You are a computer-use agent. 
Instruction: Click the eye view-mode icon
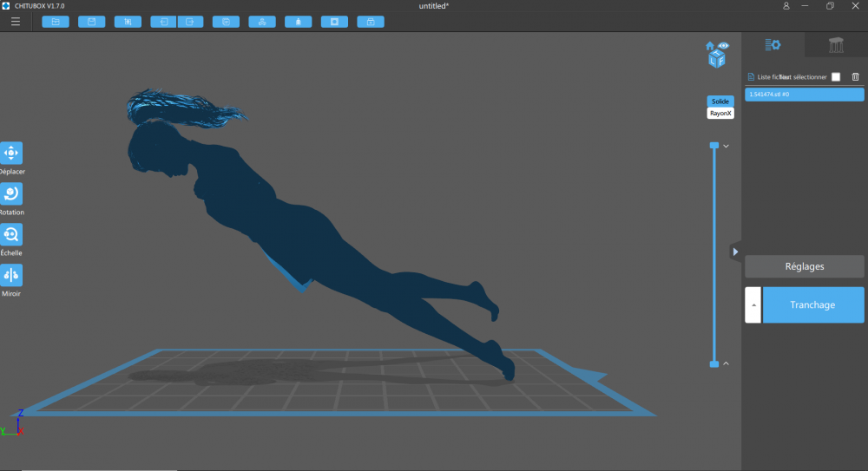724,45
